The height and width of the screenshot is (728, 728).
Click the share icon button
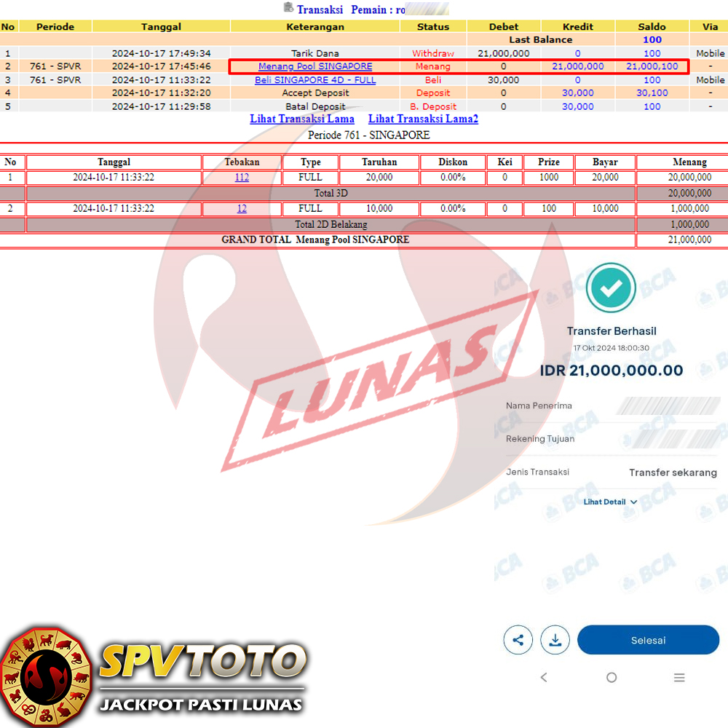coord(518,641)
